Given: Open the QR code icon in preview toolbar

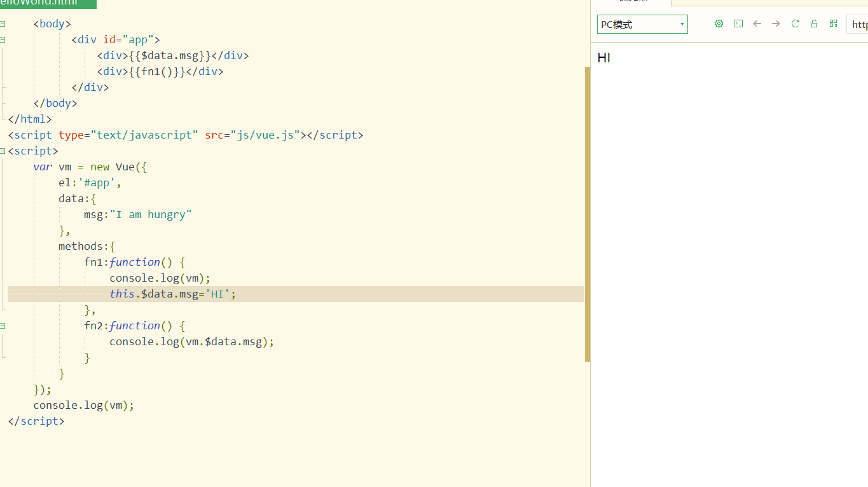Looking at the screenshot, I should click(x=833, y=24).
